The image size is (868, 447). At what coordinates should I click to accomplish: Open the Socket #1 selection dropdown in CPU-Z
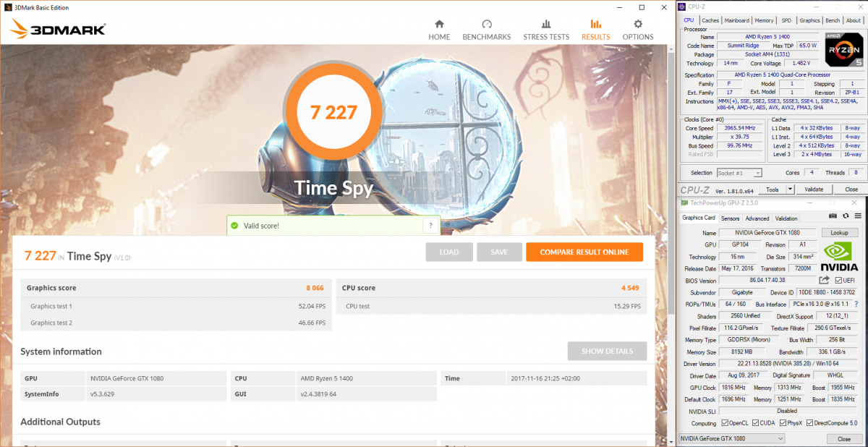(x=739, y=173)
